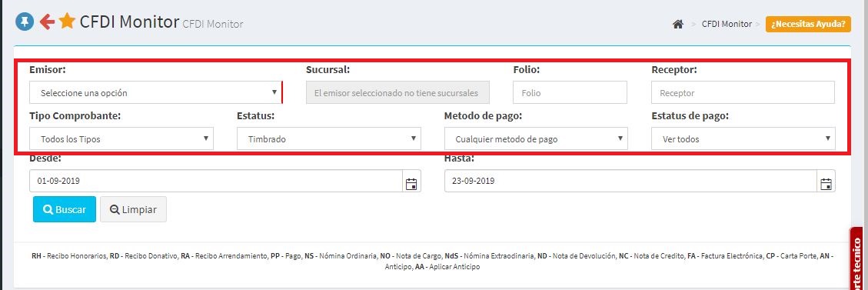Click the Sucursal label
The height and width of the screenshot is (290, 868).
pyautogui.click(x=328, y=70)
